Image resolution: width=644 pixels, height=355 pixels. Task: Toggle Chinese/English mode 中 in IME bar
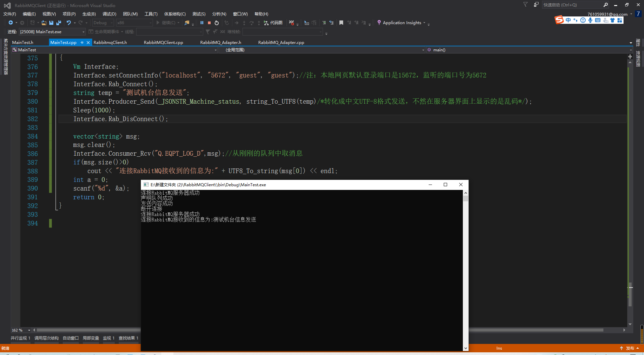click(x=568, y=20)
